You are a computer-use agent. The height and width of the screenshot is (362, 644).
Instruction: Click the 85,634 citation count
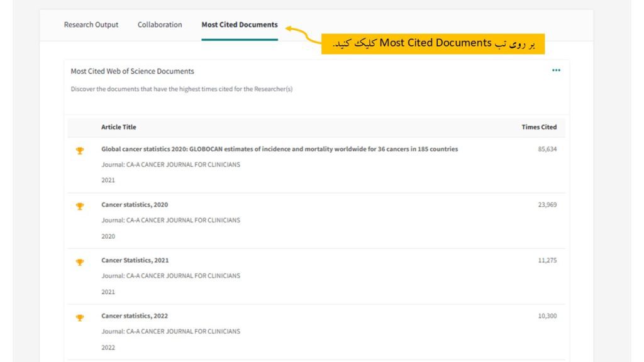pos(547,150)
